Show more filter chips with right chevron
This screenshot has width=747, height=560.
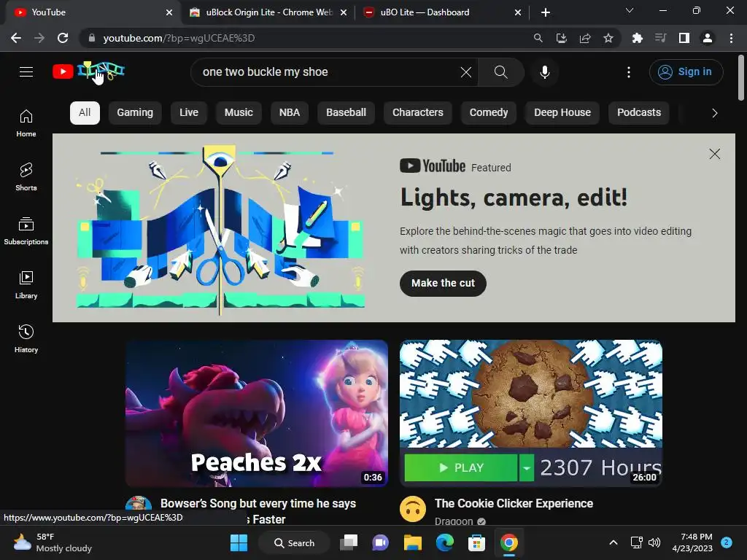click(714, 113)
